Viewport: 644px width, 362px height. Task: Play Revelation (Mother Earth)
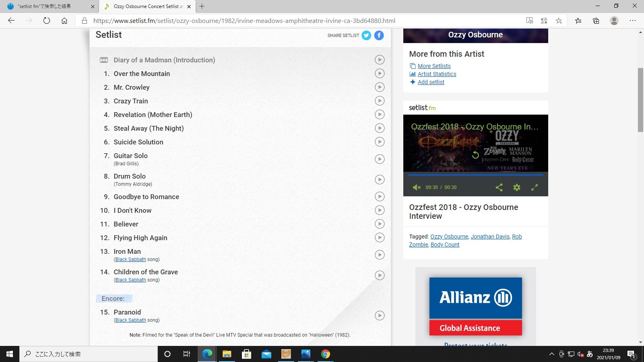pyautogui.click(x=380, y=115)
